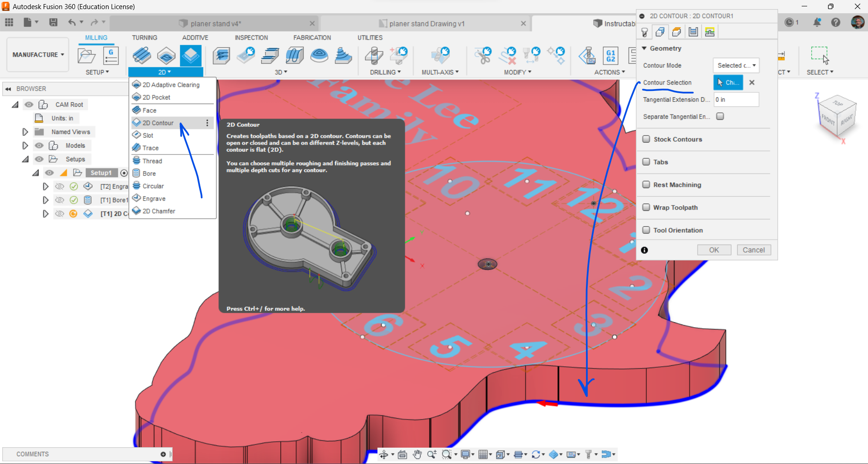This screenshot has height=464, width=868.
Task: Click the Trim scissors icon in Modify
Action: [483, 56]
